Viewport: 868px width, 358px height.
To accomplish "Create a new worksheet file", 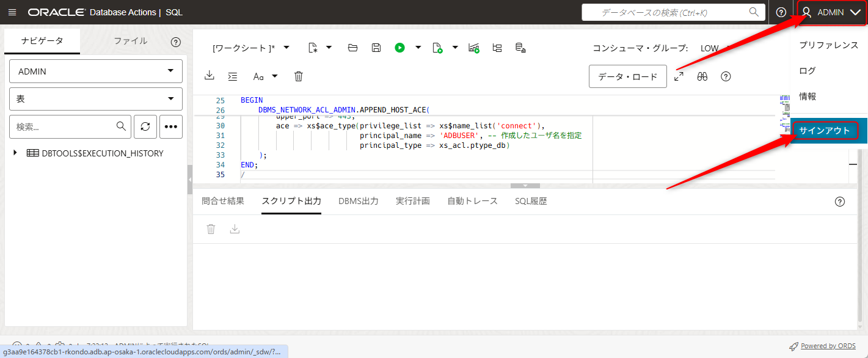I will 313,48.
